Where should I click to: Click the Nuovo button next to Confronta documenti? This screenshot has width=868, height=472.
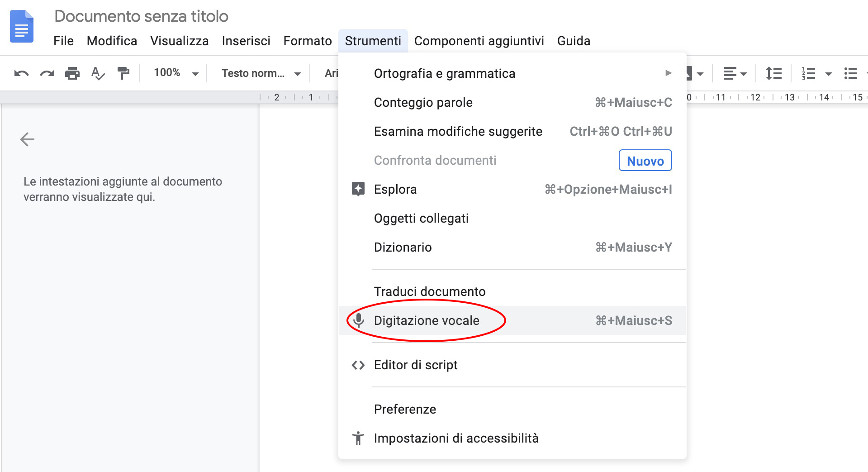coord(645,160)
